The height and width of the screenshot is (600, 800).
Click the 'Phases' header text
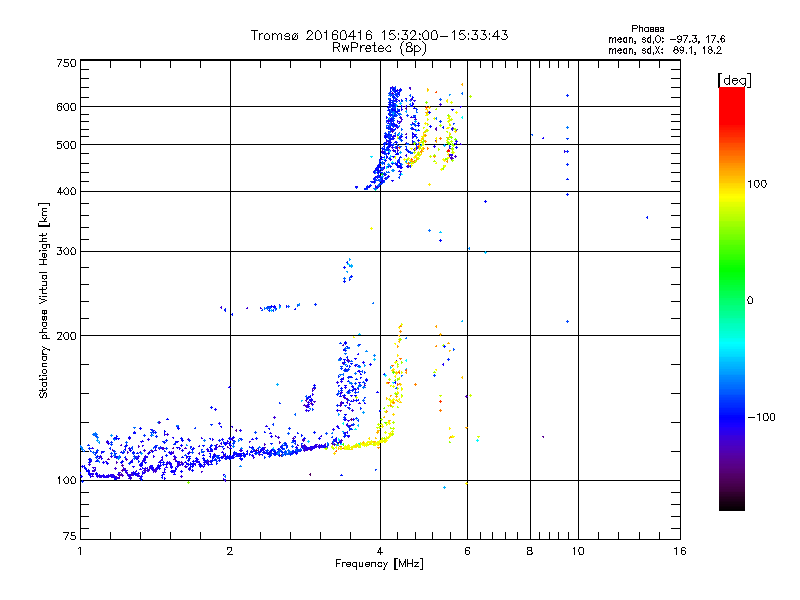click(647, 29)
